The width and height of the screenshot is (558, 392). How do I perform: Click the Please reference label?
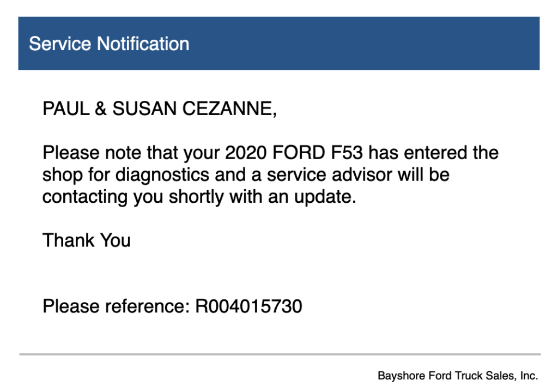(117, 306)
